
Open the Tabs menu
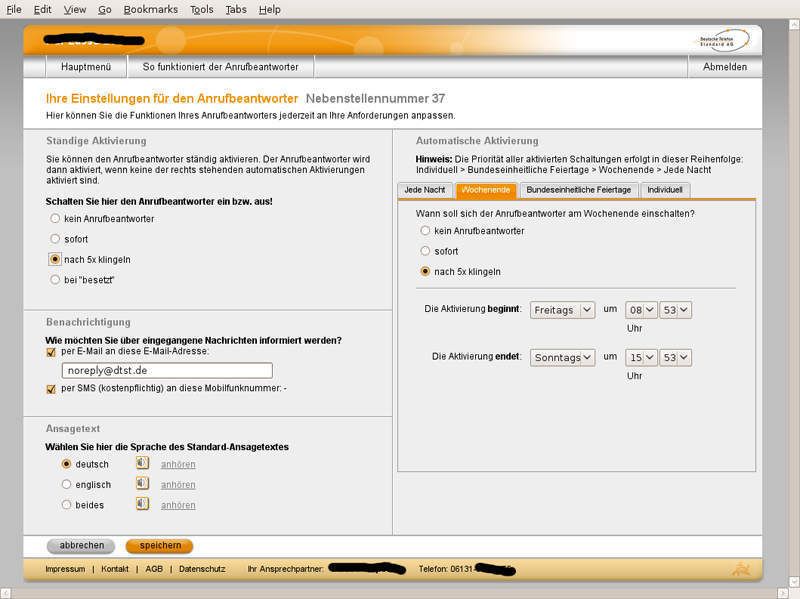point(236,9)
